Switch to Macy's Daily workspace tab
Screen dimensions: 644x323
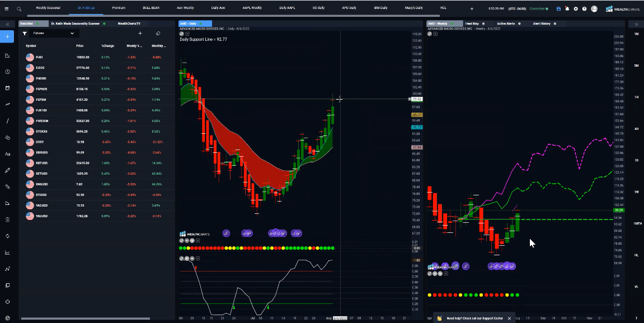pos(413,8)
